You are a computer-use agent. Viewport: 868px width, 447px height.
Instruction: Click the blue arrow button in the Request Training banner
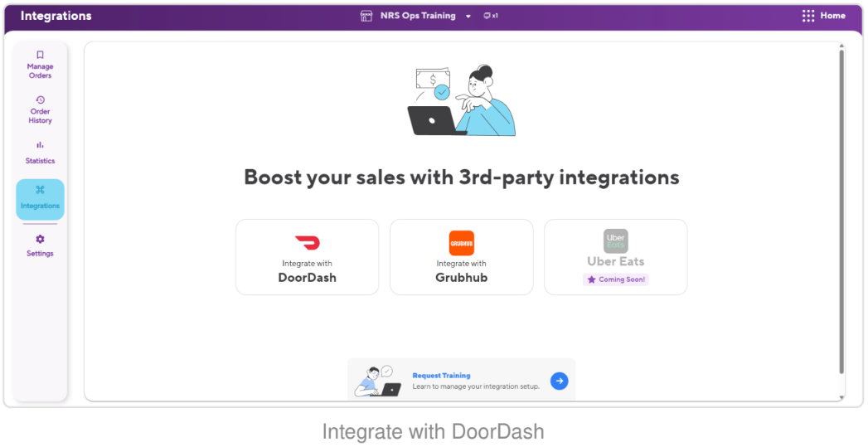559,381
